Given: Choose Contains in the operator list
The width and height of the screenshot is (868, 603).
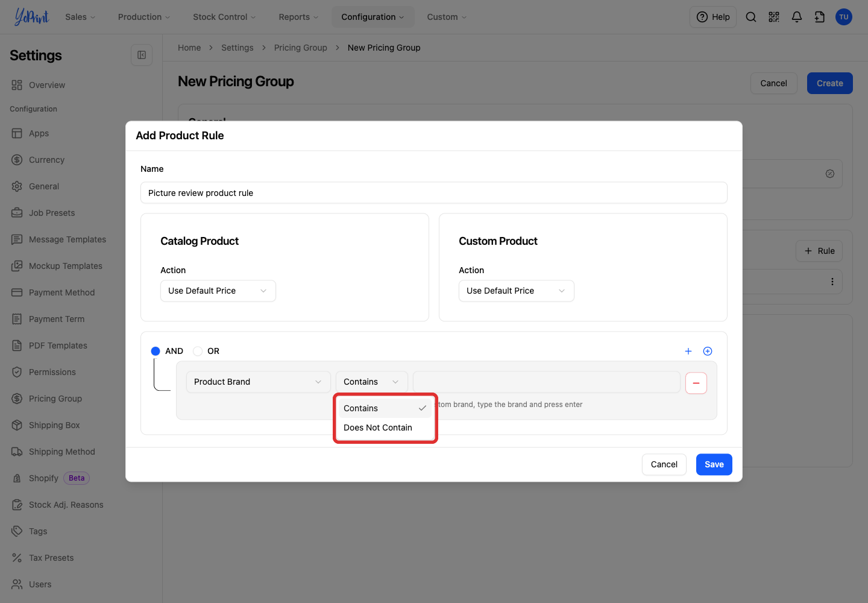Looking at the screenshot, I should coord(385,408).
